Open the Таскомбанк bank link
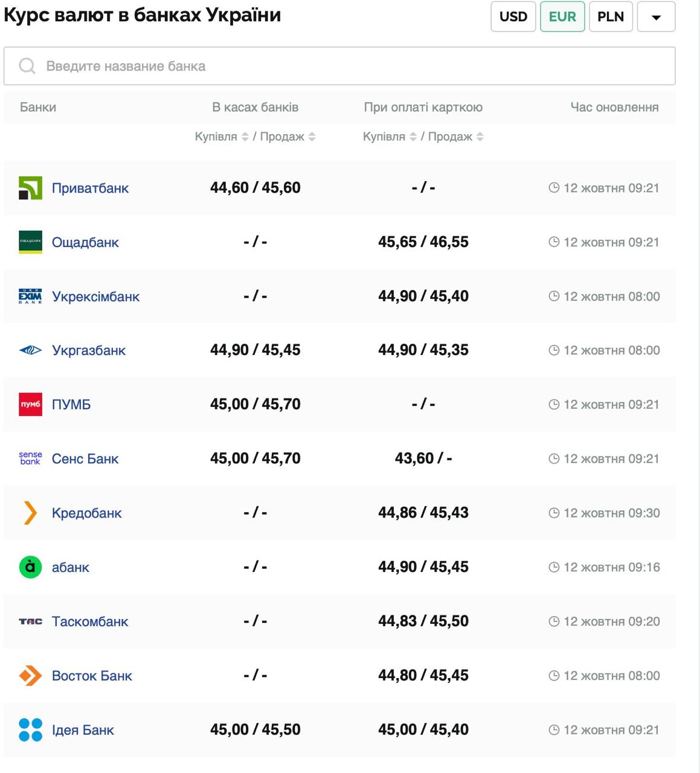Image resolution: width=700 pixels, height=773 pixels. click(x=90, y=621)
